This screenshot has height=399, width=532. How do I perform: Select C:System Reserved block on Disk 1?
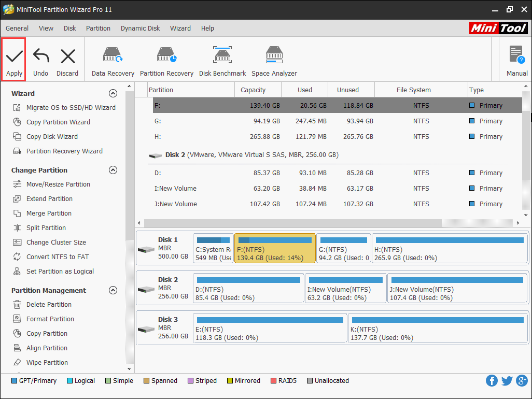tap(214, 248)
